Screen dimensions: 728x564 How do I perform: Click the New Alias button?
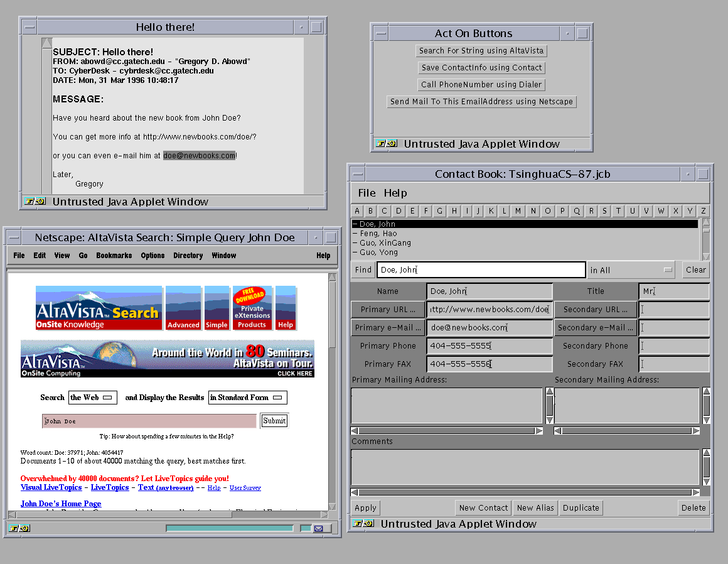pyautogui.click(x=535, y=508)
